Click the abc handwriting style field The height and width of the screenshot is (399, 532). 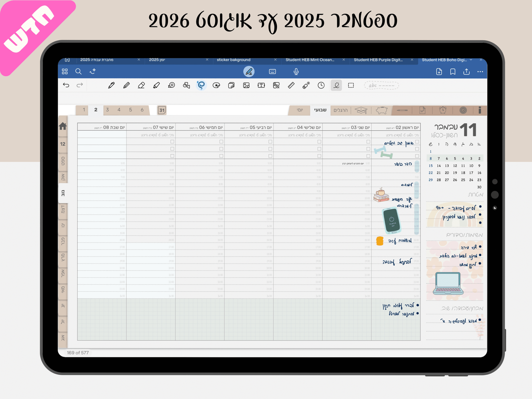point(381,85)
